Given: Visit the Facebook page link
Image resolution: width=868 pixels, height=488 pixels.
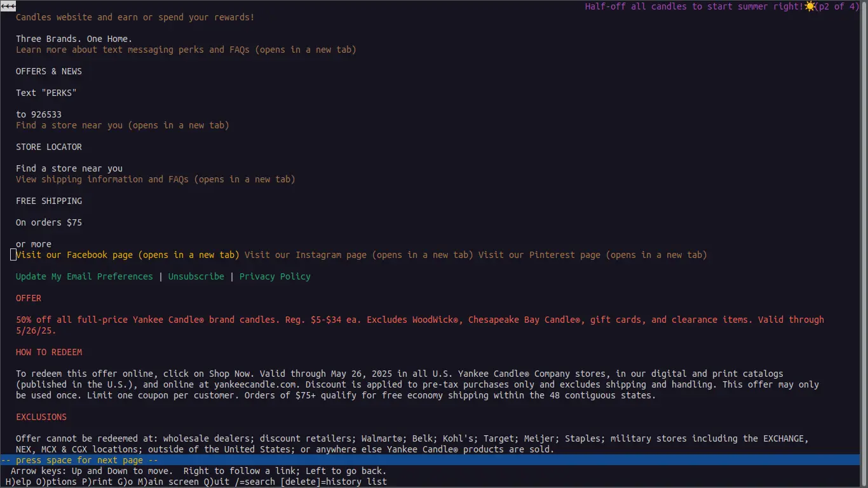Looking at the screenshot, I should 128,255.
